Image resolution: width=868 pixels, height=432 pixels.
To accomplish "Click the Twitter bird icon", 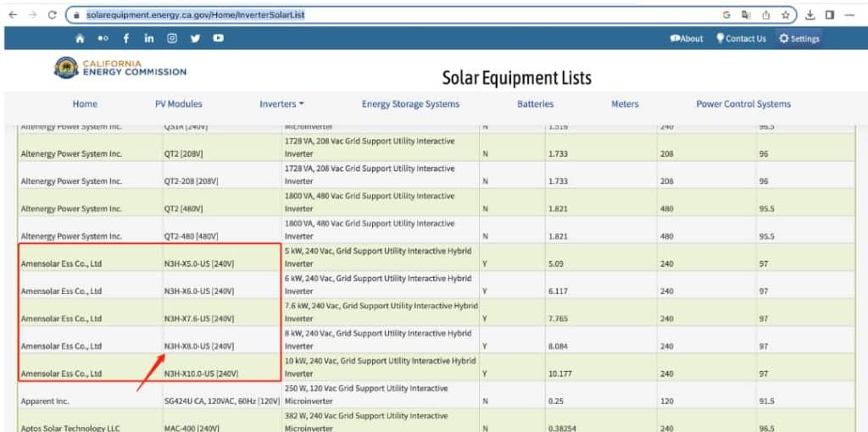I will [x=195, y=38].
